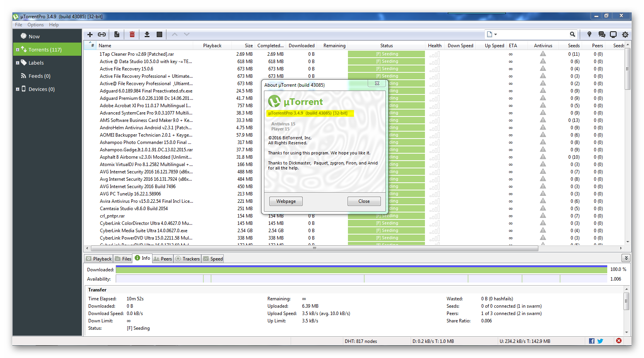Click the Twitter icon in status bar

point(600,341)
